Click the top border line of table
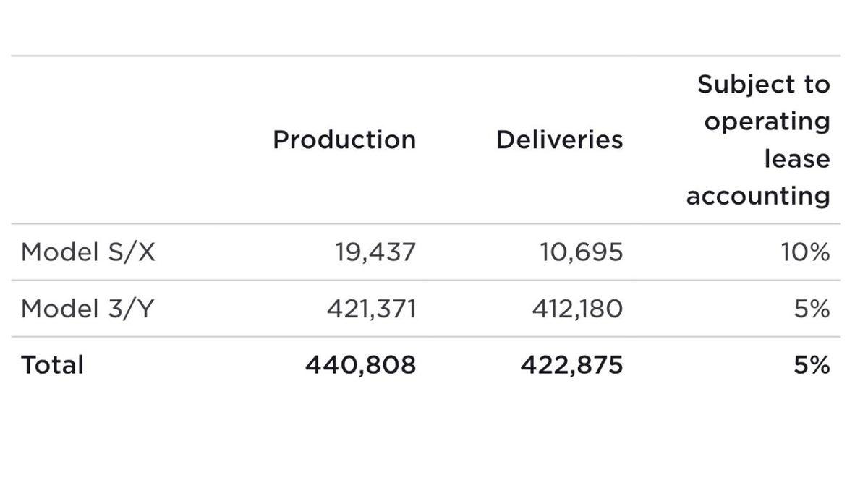Screen dimensions: 868x488 (x=425, y=56)
